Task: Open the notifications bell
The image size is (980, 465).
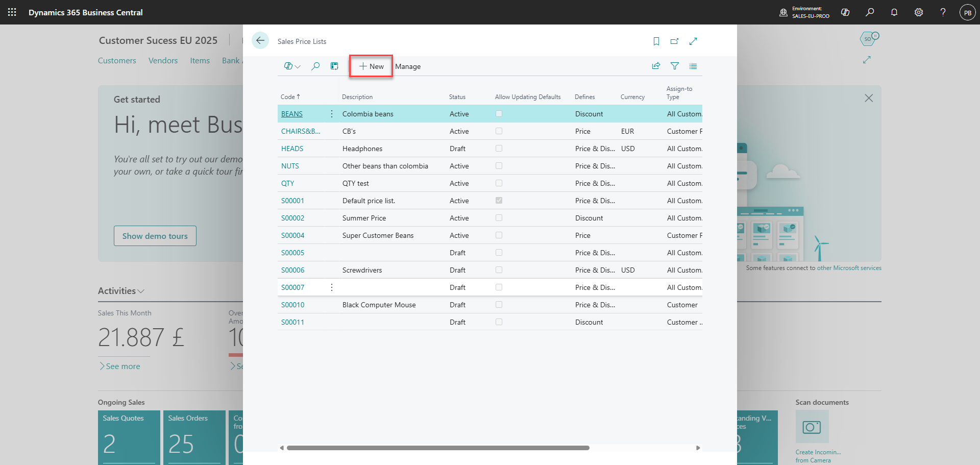Action: [x=894, y=12]
